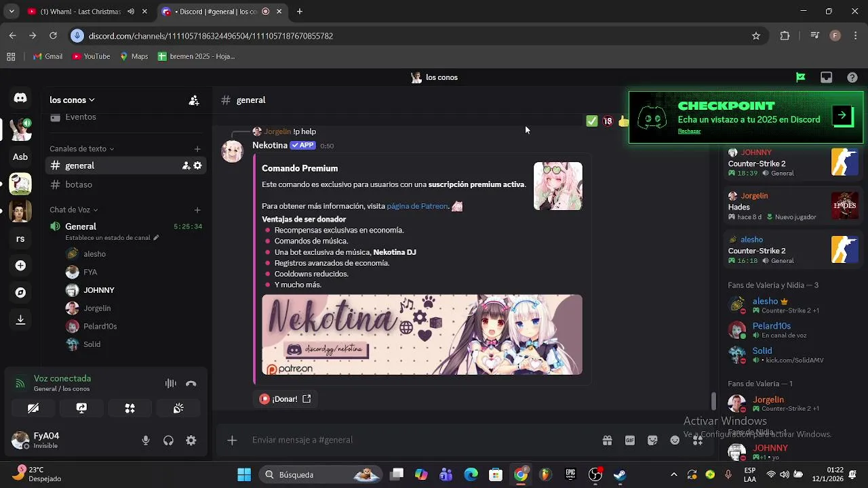Screen dimensions: 868x488
Task: Open a new Chrome tab
Action: coord(299,12)
